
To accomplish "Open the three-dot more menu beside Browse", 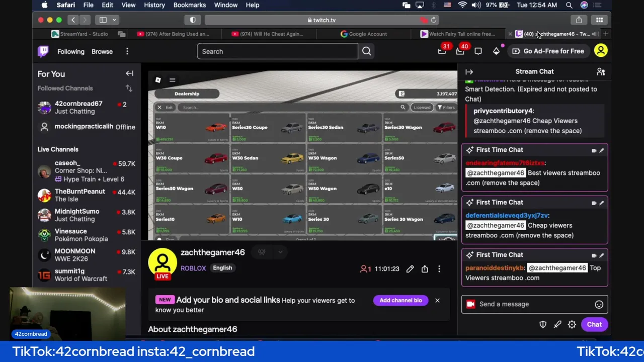I will click(127, 51).
